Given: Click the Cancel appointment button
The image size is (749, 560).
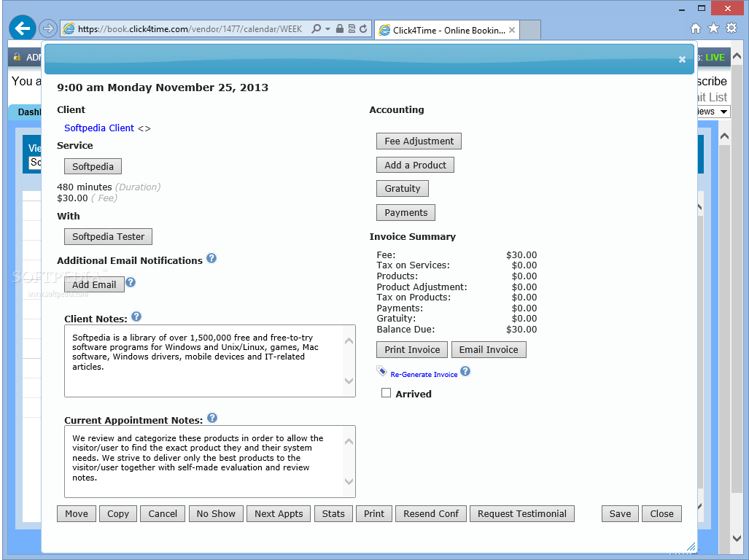Looking at the screenshot, I should click(x=163, y=513).
